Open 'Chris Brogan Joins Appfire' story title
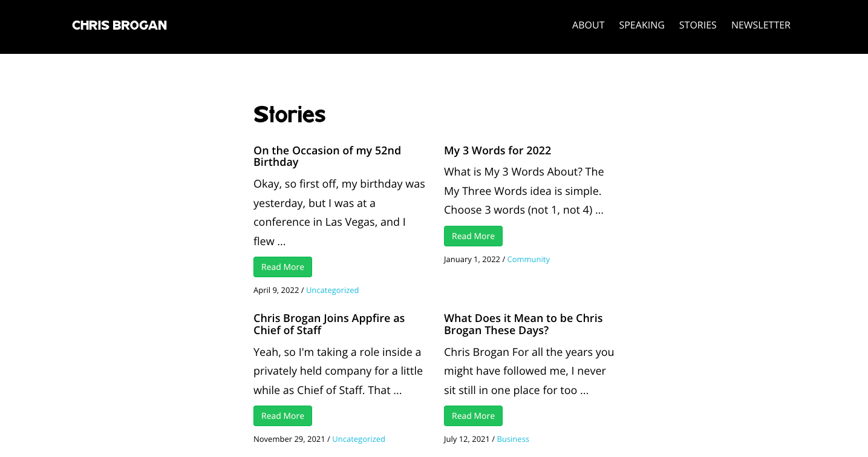The width and height of the screenshot is (868, 457). 329,324
